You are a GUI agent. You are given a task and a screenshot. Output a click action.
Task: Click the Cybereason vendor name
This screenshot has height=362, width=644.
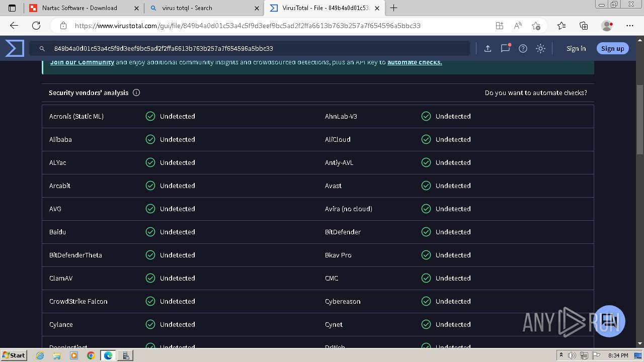coord(343,301)
